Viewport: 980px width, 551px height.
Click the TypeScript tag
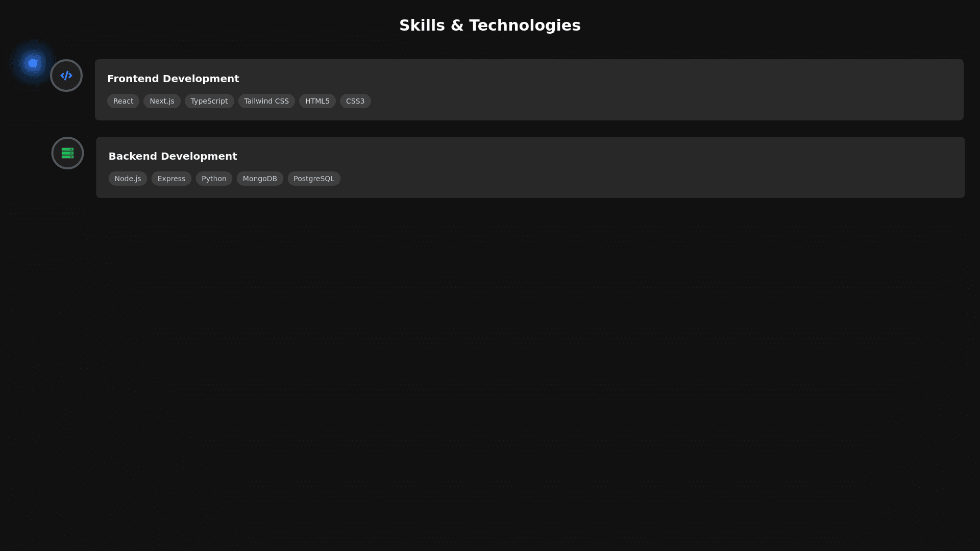coord(209,101)
